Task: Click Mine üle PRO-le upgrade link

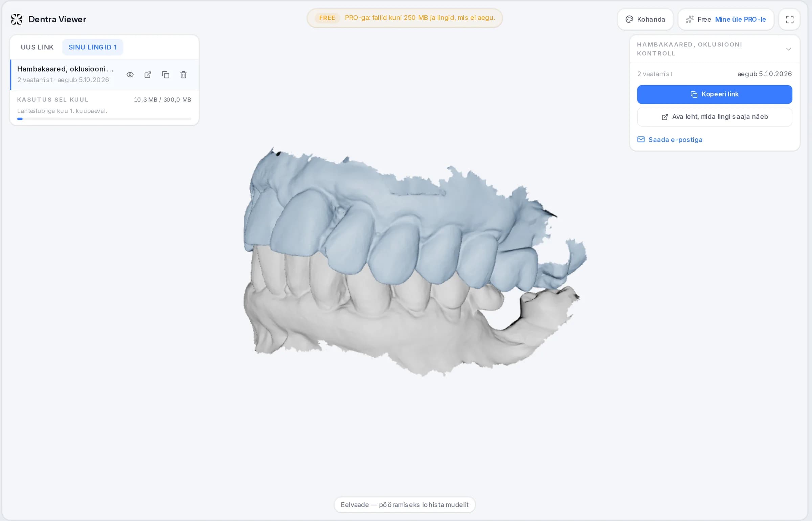Action: click(x=740, y=20)
